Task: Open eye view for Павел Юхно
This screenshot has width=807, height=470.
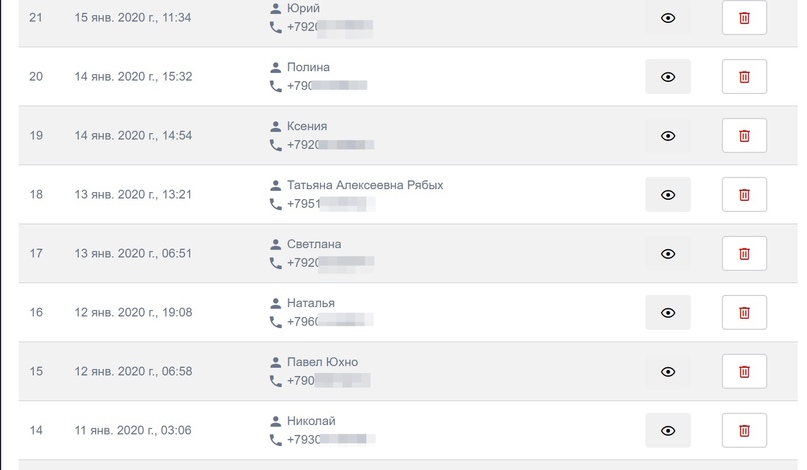Action: (668, 372)
